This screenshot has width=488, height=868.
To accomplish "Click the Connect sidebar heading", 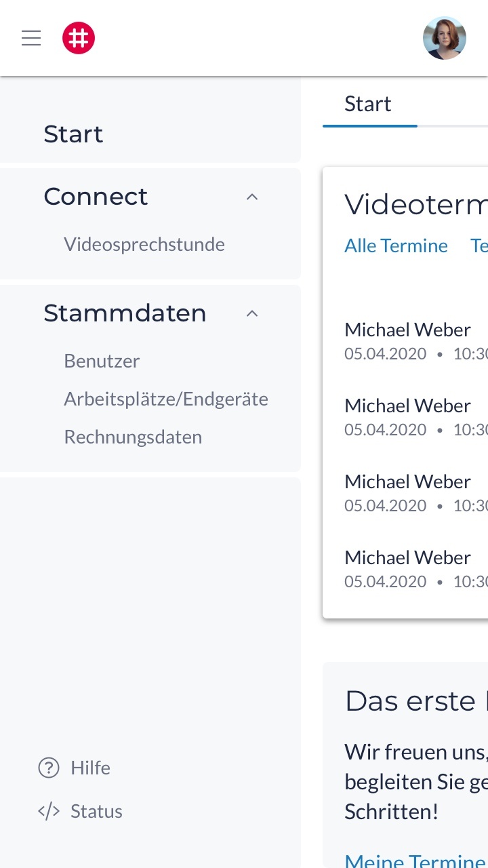I will point(96,197).
